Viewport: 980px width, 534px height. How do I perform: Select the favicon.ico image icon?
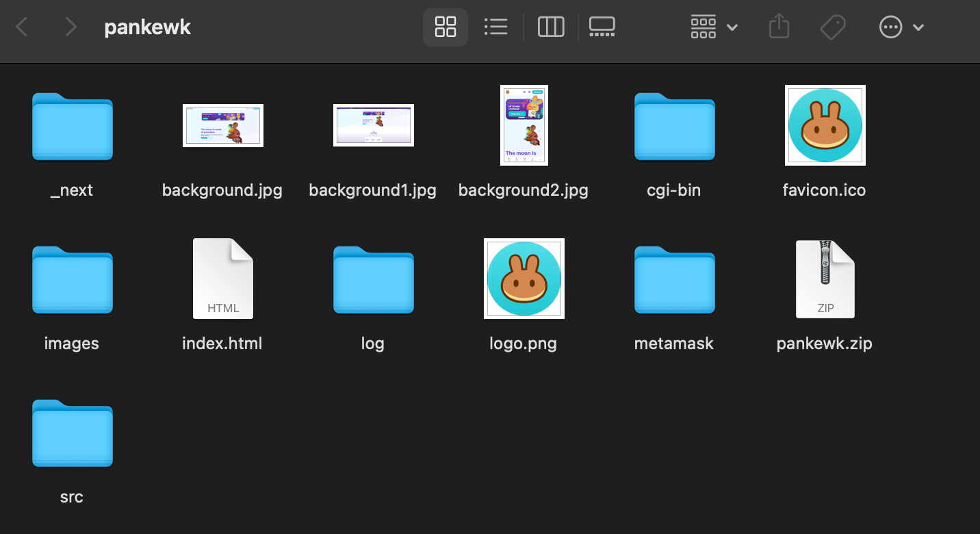[825, 125]
